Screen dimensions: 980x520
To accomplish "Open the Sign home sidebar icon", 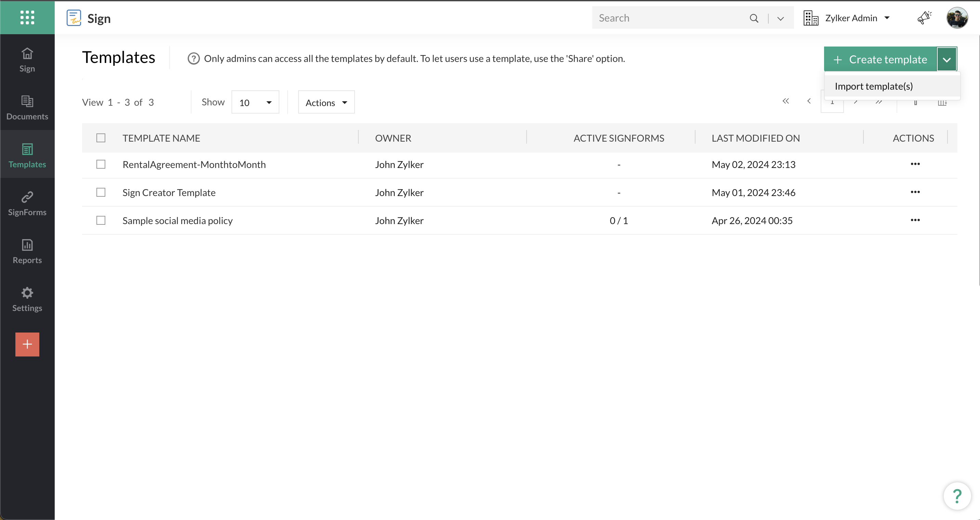I will [x=27, y=60].
